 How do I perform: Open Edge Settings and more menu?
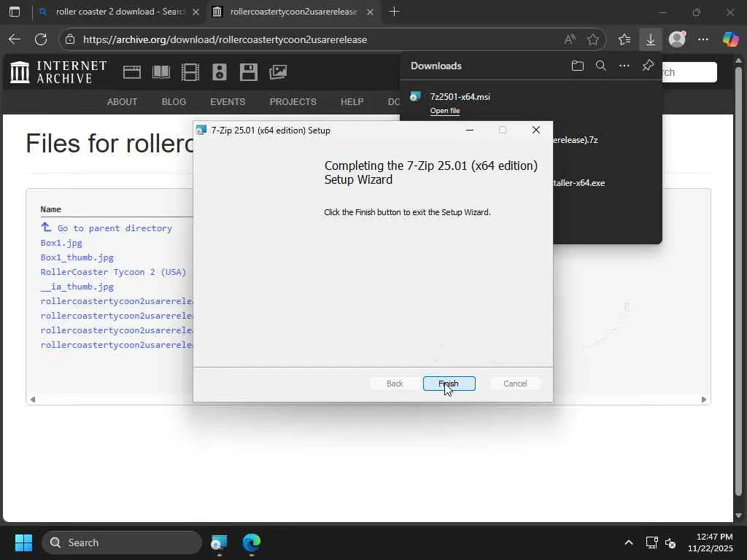click(x=703, y=39)
